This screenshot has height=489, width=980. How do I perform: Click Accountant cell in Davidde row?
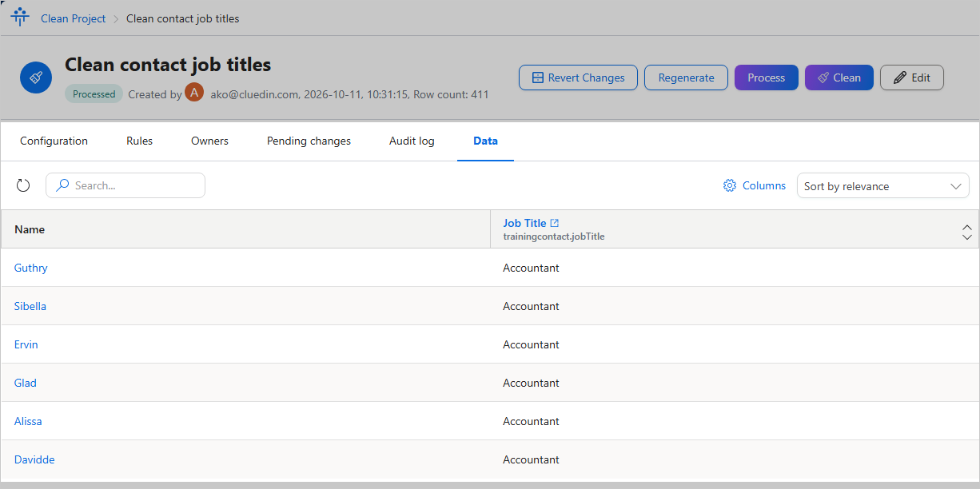coord(531,459)
